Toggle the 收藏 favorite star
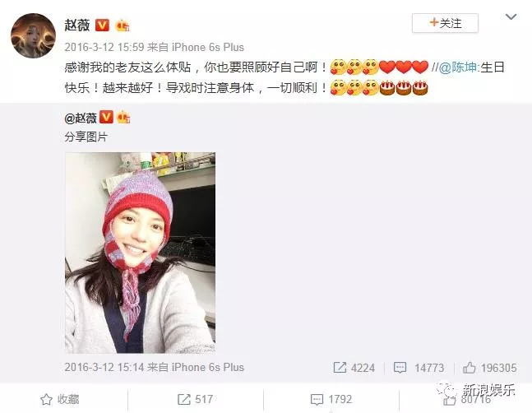 point(60,400)
